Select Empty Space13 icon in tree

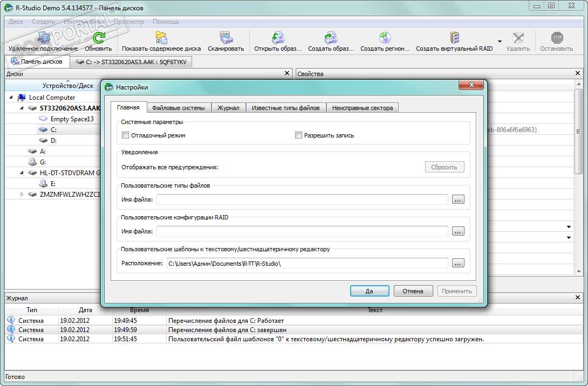tap(43, 119)
